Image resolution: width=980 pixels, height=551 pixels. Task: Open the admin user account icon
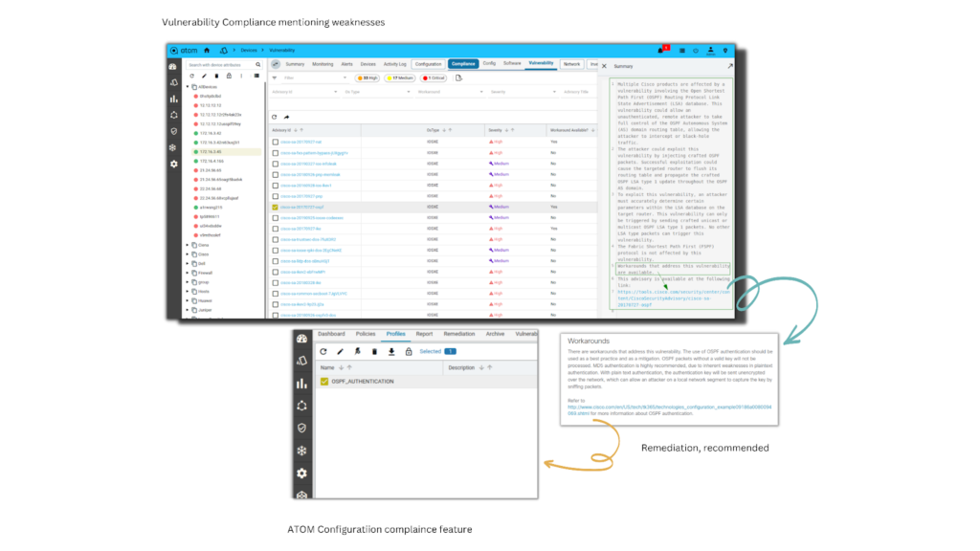coord(711,50)
